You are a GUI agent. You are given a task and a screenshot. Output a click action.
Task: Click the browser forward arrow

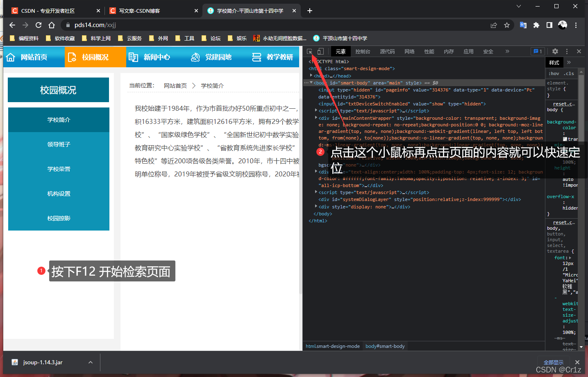pos(25,25)
